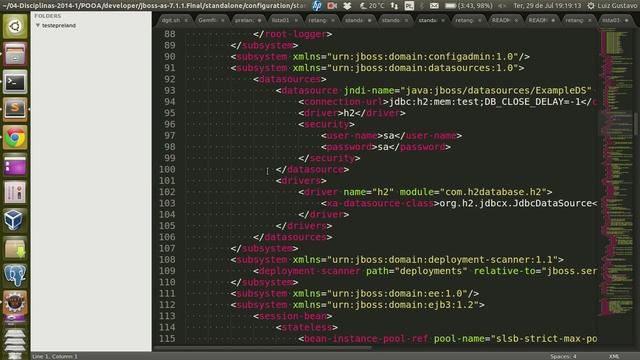Open the Luiz Gustavo user menu
Screen dimensions: 640x360
pos(617,6)
